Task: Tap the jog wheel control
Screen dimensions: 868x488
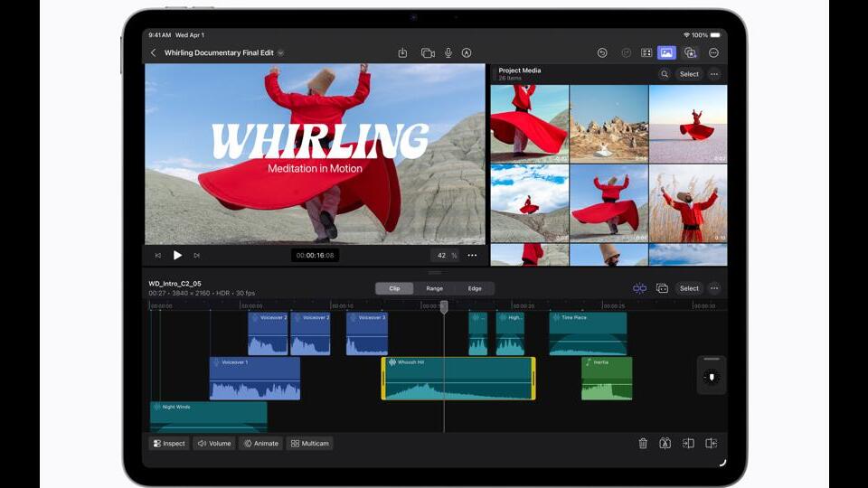Action: tap(712, 377)
